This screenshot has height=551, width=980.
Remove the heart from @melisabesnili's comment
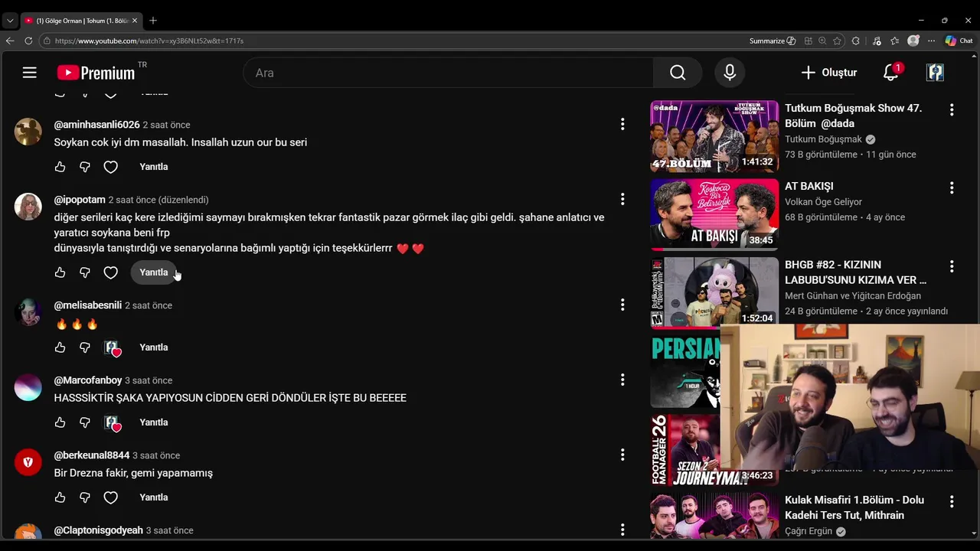pos(113,348)
